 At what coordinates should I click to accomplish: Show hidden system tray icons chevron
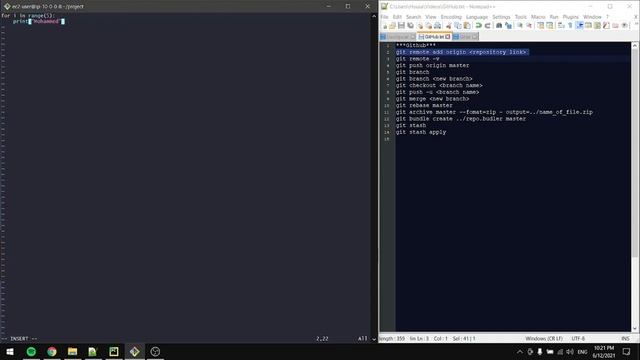520,352
